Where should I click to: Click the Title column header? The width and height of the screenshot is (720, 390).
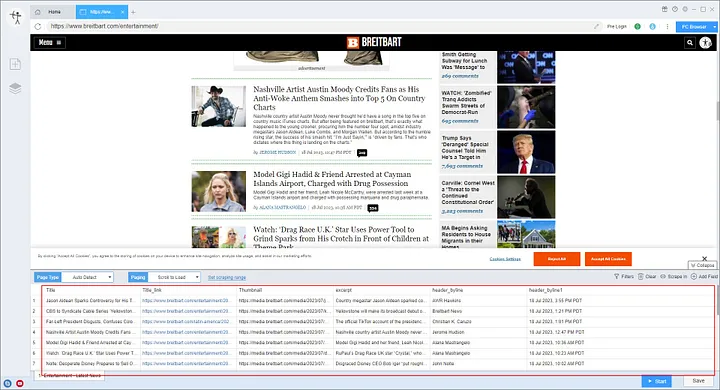pyautogui.click(x=91, y=290)
